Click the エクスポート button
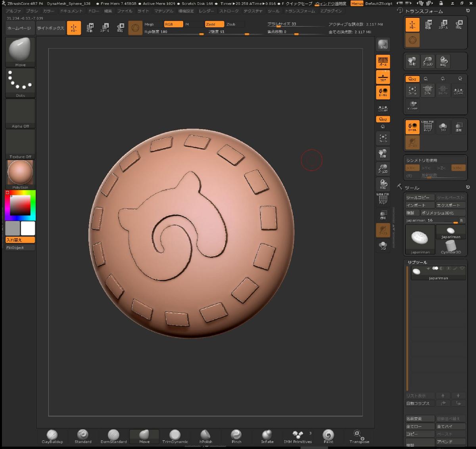Viewport: 476px width, 449px height. [450, 205]
